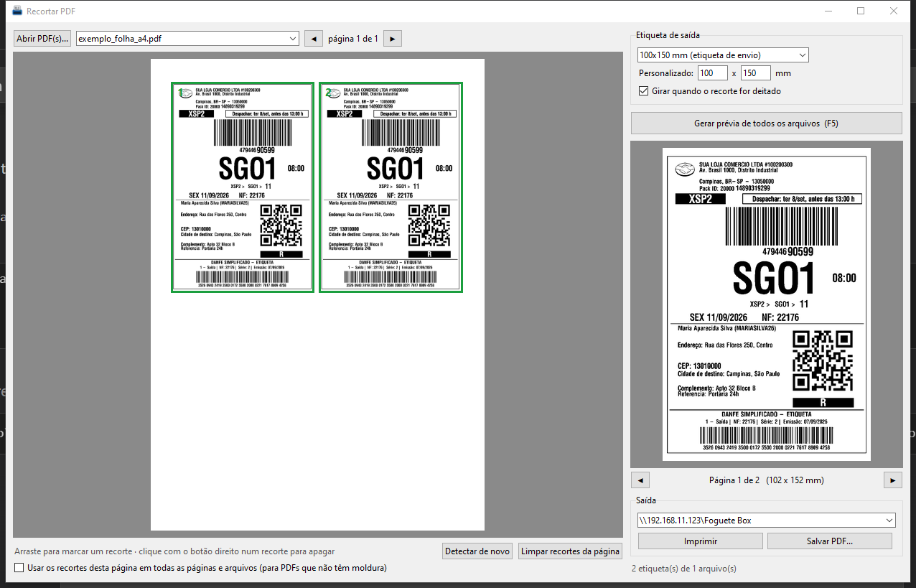Click the output label preview image

[x=767, y=304]
